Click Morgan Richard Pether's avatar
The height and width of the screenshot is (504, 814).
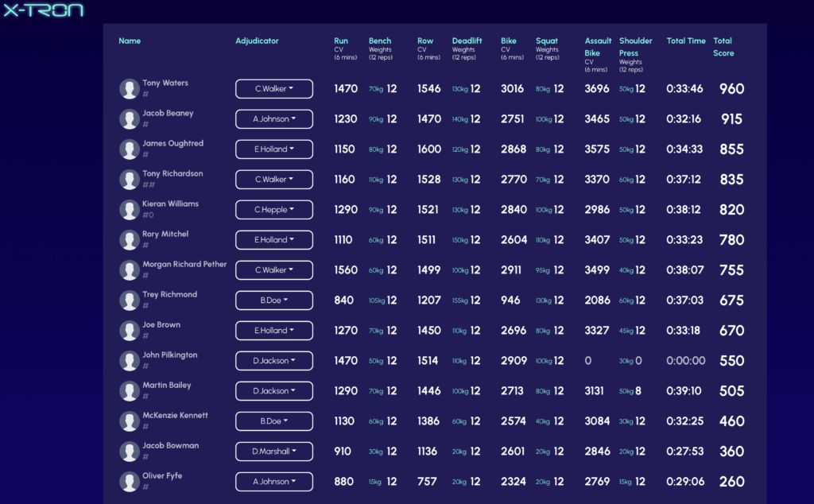tap(130, 270)
